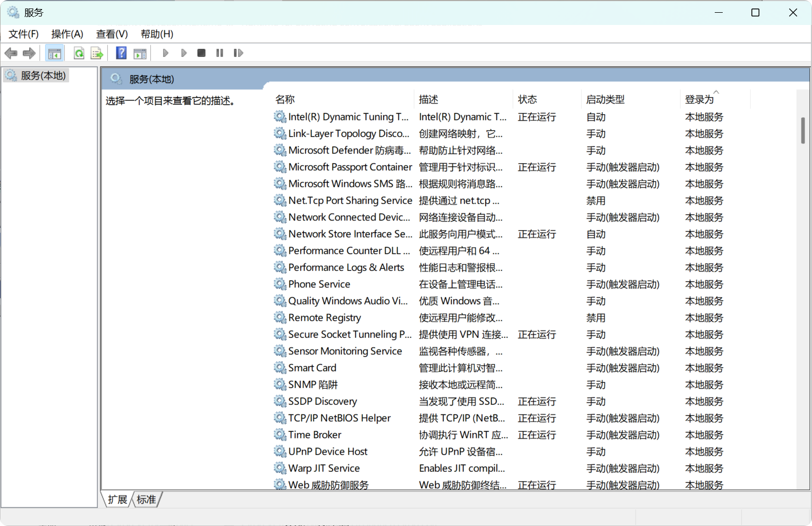Click the Back arrow in toolbar

coord(11,53)
